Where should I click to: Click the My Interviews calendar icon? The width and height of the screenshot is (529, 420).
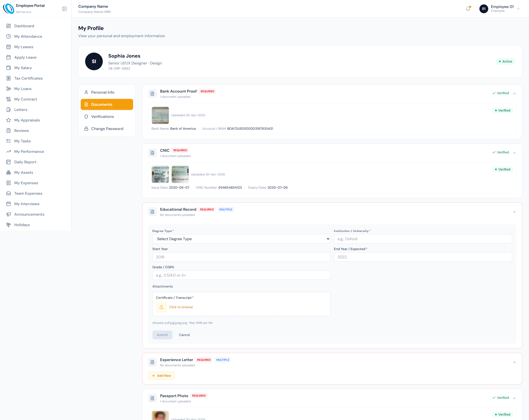(x=9, y=204)
